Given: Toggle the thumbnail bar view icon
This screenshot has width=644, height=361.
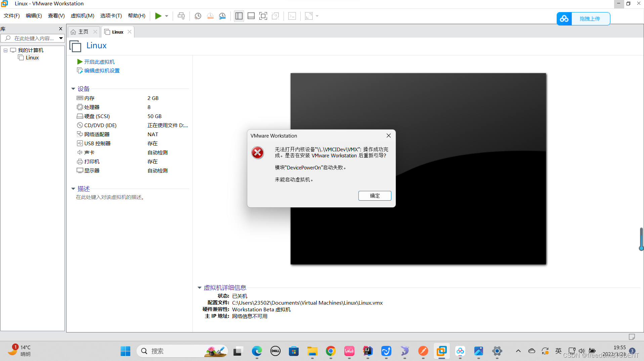Looking at the screenshot, I should (x=251, y=16).
